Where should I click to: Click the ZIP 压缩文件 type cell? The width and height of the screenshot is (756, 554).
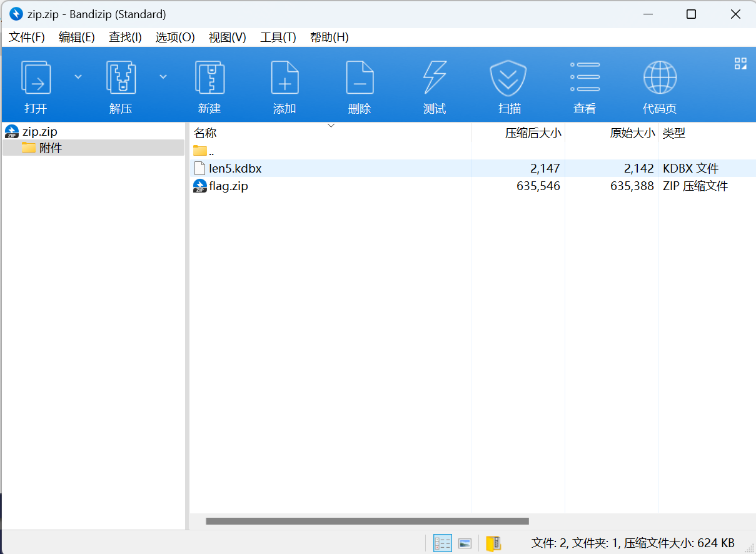coord(695,186)
